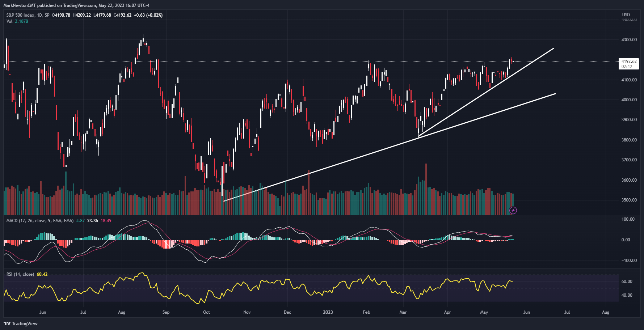The width and height of the screenshot is (644, 330).
Task: Click the current price tag 4192.62
Action: coord(629,62)
